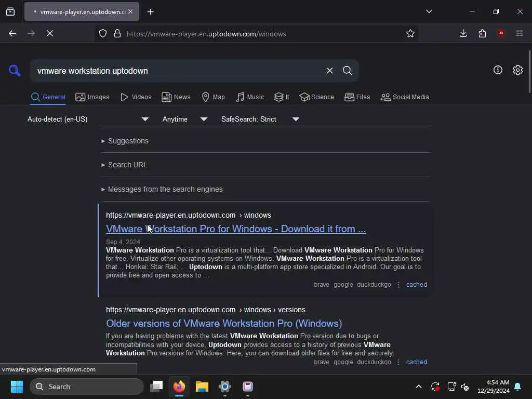Close the vmware-player uptodown tab
The width and height of the screenshot is (532, 399).
point(130,11)
